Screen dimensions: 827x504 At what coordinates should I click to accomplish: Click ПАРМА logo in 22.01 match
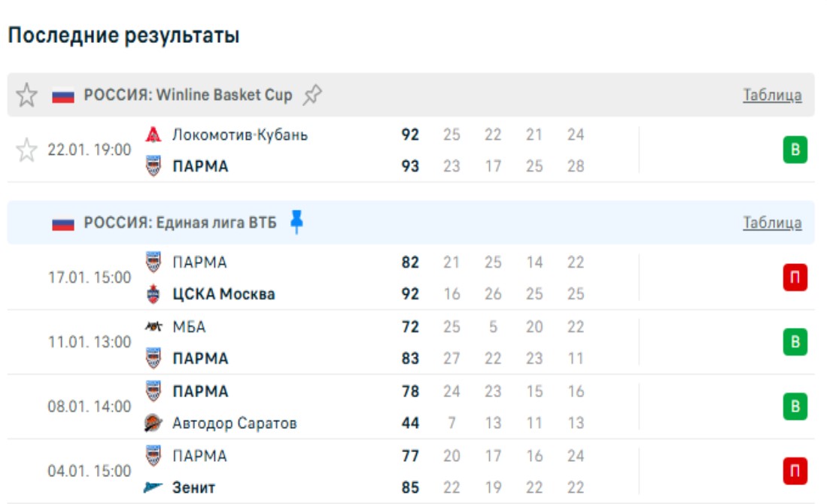(x=153, y=166)
